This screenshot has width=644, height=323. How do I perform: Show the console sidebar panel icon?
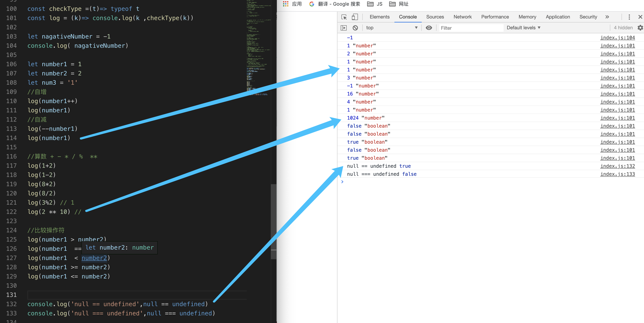344,28
